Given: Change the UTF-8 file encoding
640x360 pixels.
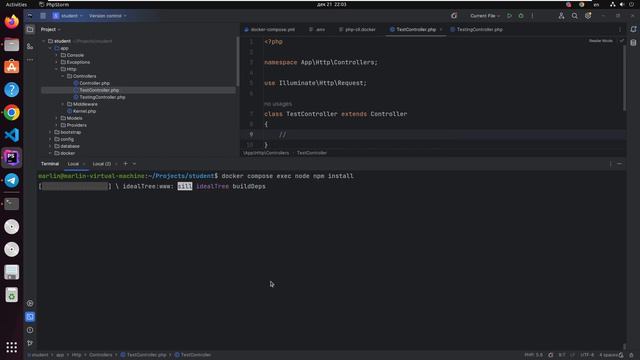Looking at the screenshot, I should point(587,355).
